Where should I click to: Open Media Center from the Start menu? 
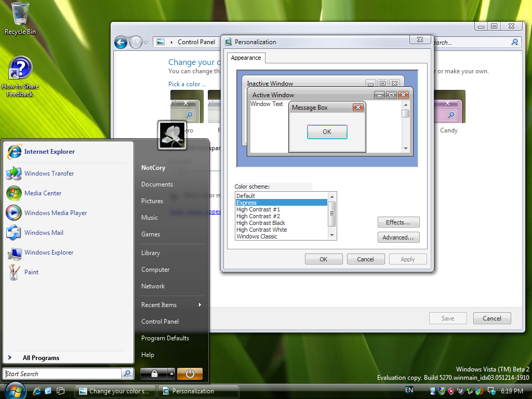[43, 193]
